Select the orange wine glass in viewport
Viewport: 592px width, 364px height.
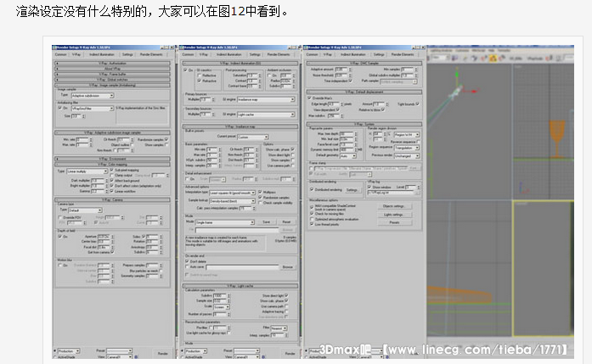coord(557,138)
